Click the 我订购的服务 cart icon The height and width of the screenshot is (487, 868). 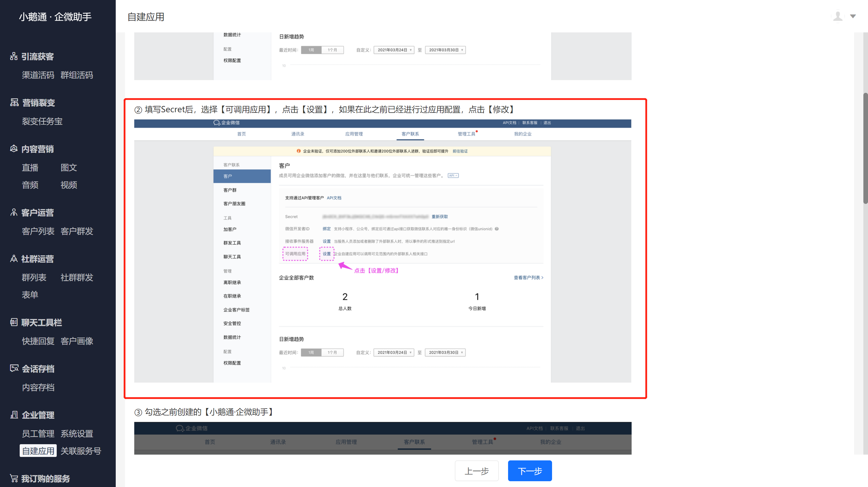point(14,478)
